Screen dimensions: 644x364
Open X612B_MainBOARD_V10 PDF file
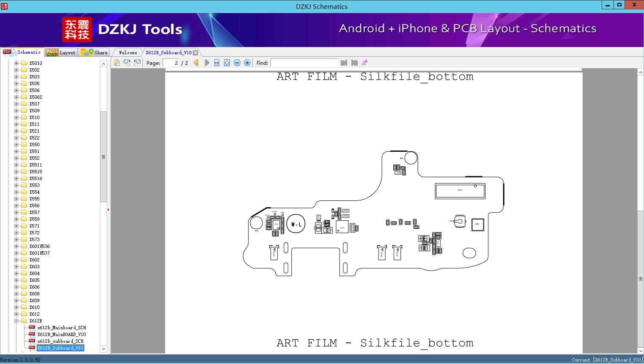point(61,334)
